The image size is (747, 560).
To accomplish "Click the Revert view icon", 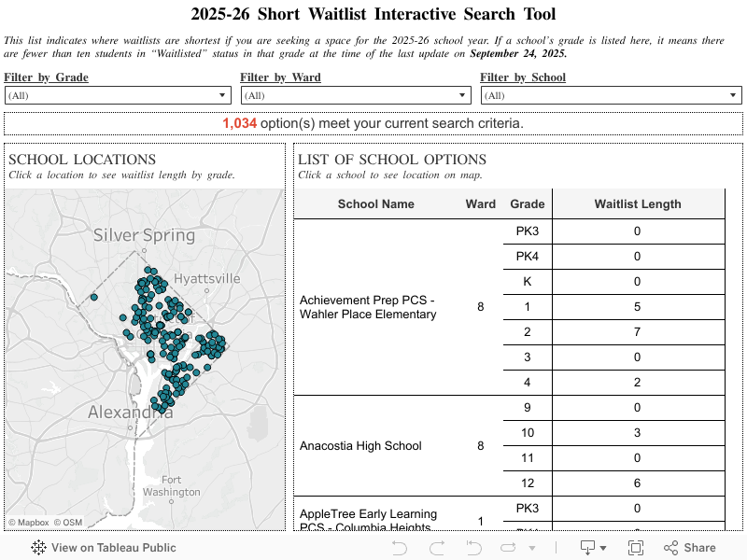I will pos(473,548).
